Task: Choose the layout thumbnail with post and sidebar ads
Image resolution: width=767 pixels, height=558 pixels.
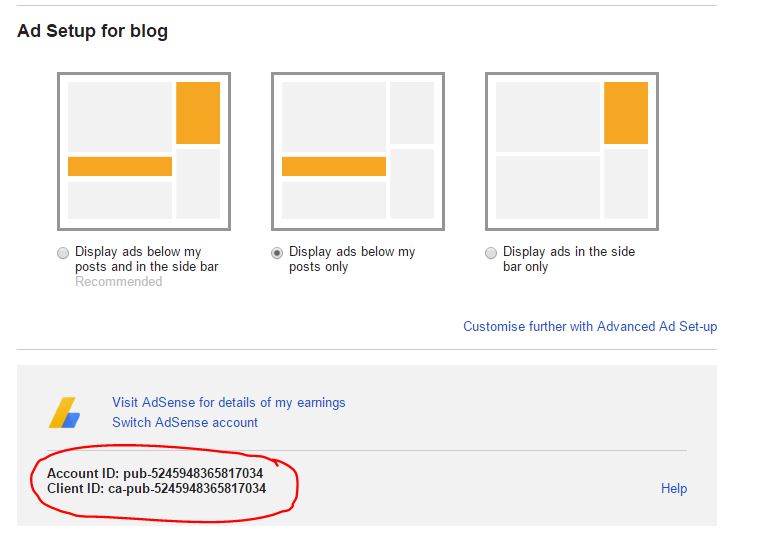Action: [x=144, y=151]
